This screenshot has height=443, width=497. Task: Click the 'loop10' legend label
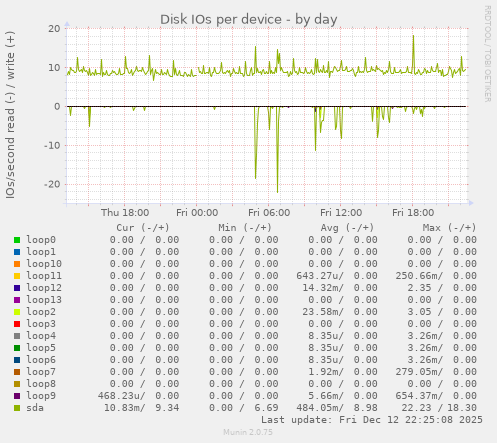point(44,264)
